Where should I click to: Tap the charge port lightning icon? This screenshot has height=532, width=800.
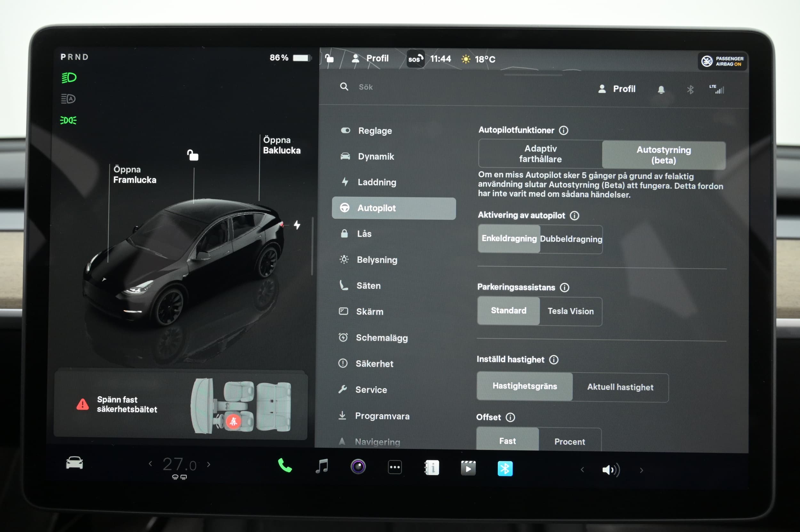tap(297, 225)
